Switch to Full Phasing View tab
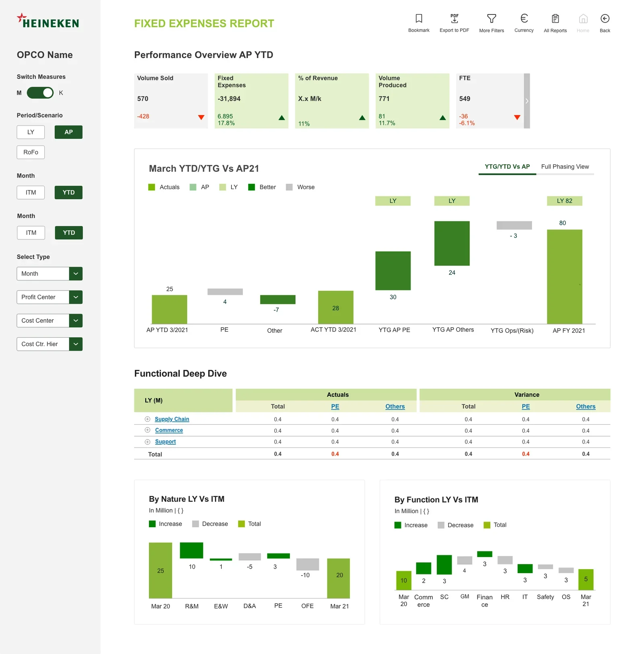Screen dimensions: 644x654 (x=565, y=167)
